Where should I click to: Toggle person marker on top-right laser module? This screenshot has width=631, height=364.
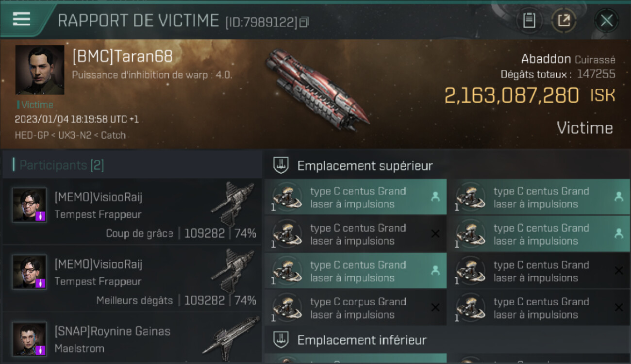click(618, 197)
